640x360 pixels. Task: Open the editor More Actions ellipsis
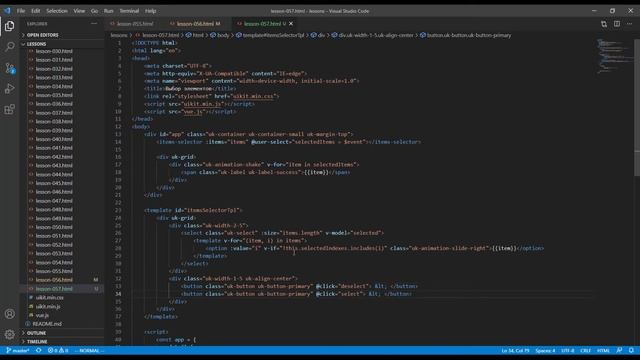click(629, 24)
